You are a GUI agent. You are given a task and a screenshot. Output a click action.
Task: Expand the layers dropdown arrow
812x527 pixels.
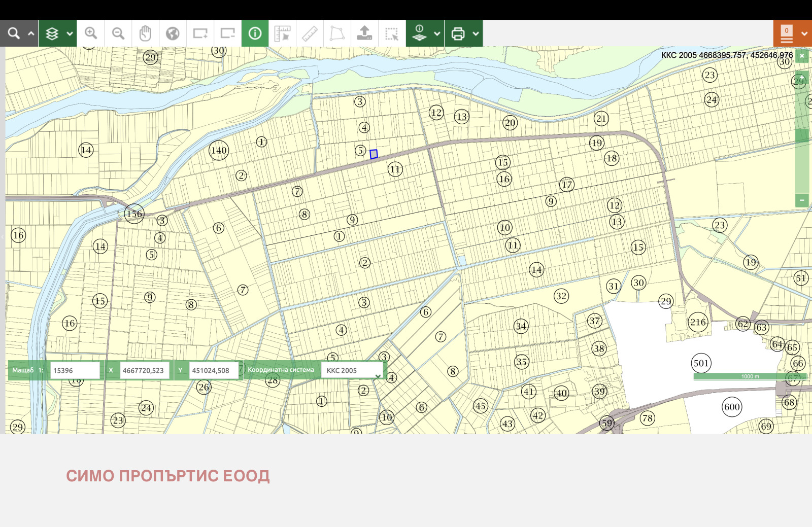(x=70, y=33)
